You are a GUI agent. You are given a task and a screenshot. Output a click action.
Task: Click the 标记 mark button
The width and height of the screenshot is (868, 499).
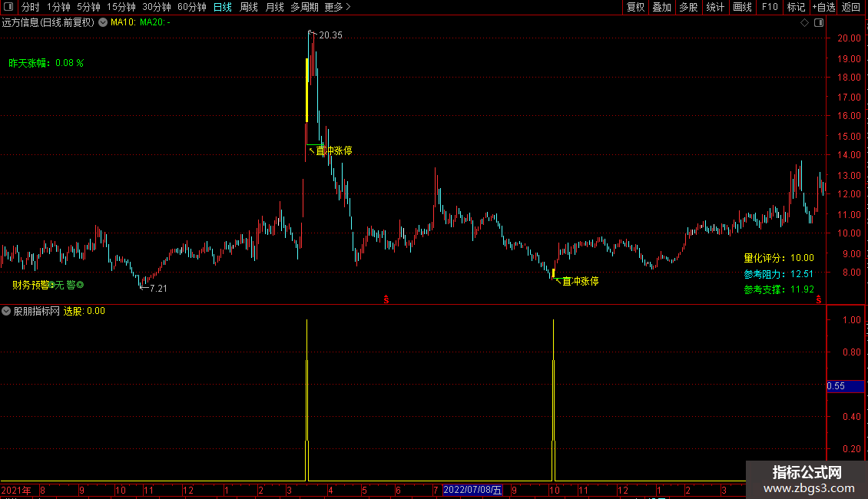(796, 7)
